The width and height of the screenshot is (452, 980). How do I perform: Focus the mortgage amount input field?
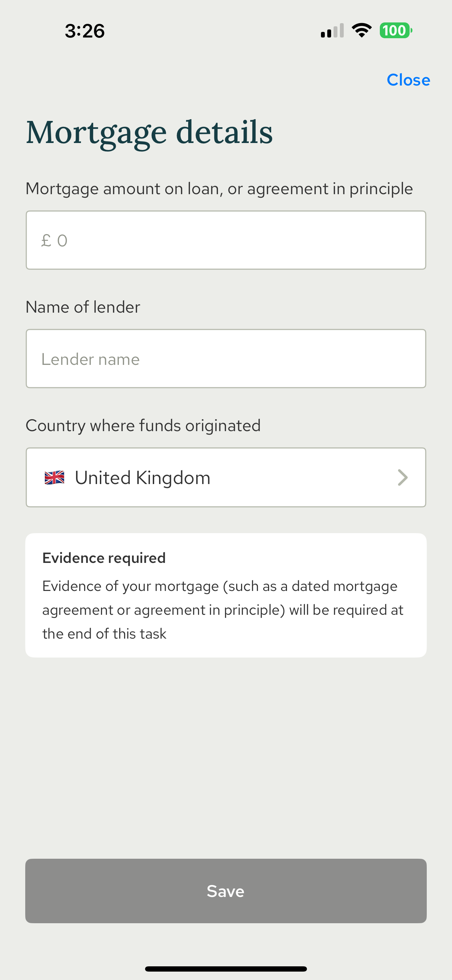coord(226,240)
